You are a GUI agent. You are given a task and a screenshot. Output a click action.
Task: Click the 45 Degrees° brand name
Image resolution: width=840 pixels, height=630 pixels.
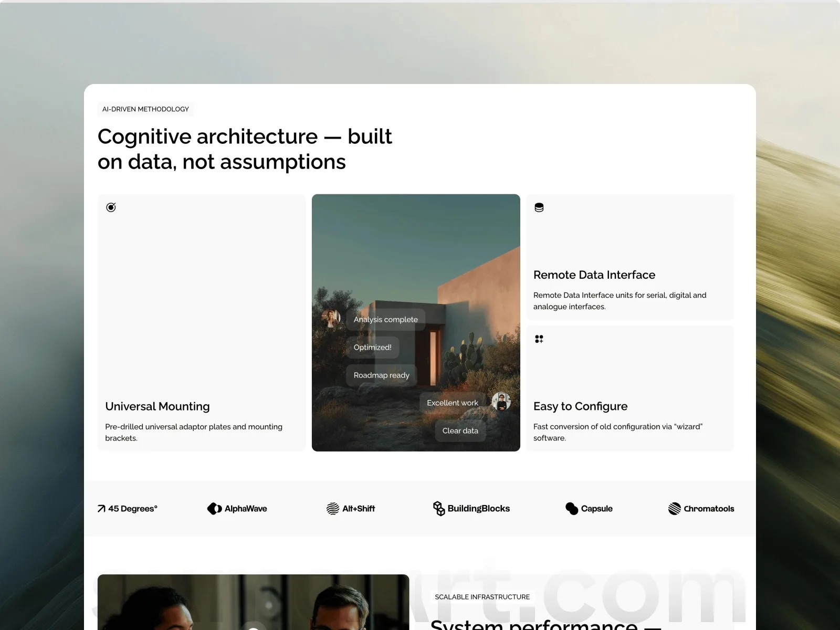point(133,509)
